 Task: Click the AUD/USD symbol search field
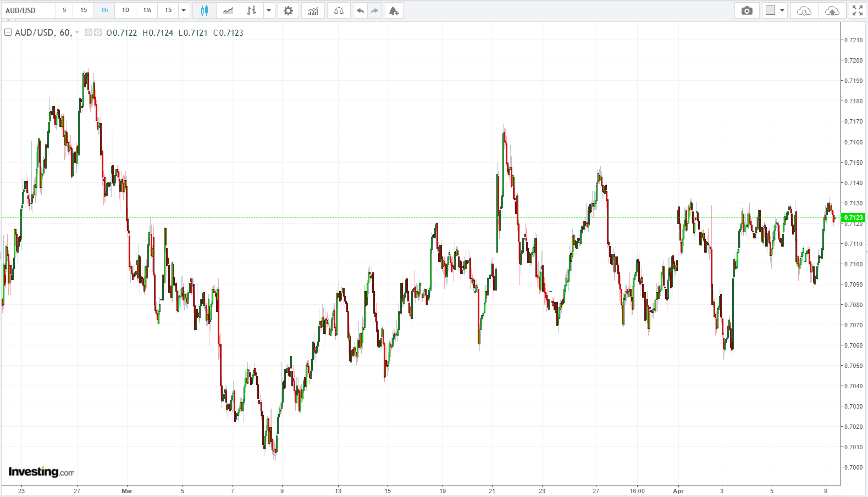pyautogui.click(x=29, y=10)
